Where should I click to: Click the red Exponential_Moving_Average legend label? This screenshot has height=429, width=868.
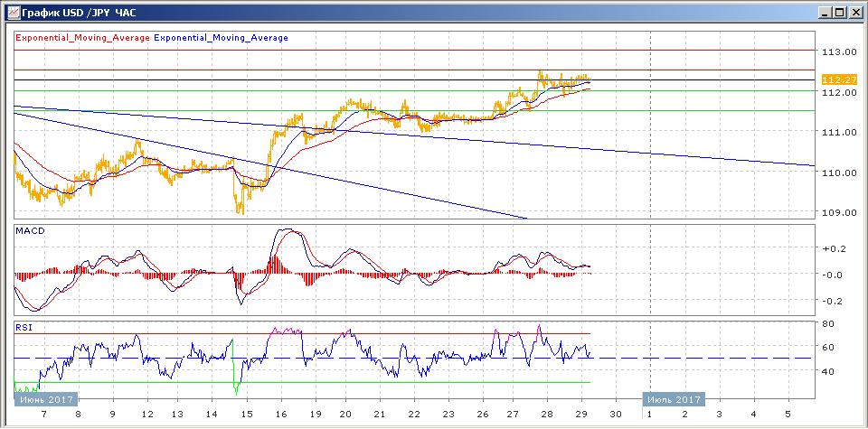click(x=81, y=38)
